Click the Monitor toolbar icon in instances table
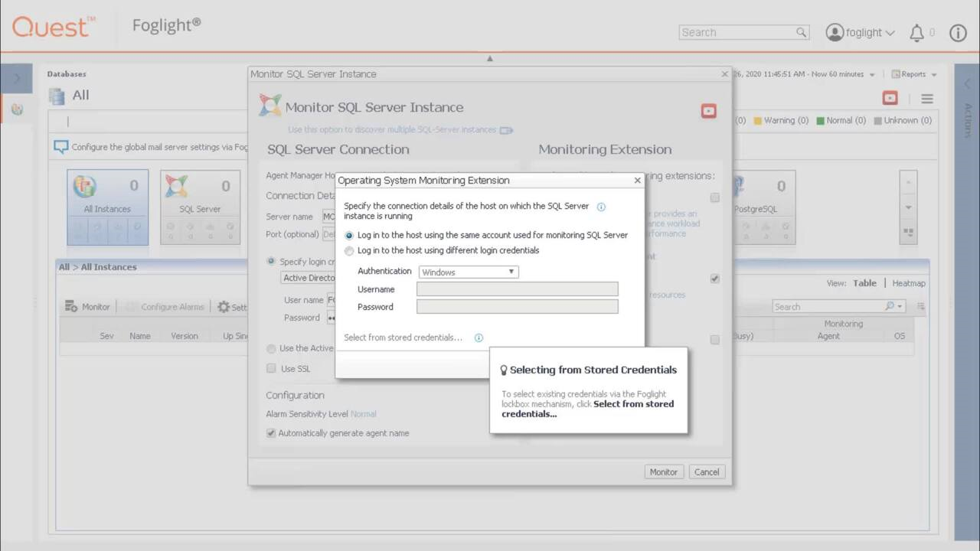This screenshot has width=980, height=551. point(71,307)
